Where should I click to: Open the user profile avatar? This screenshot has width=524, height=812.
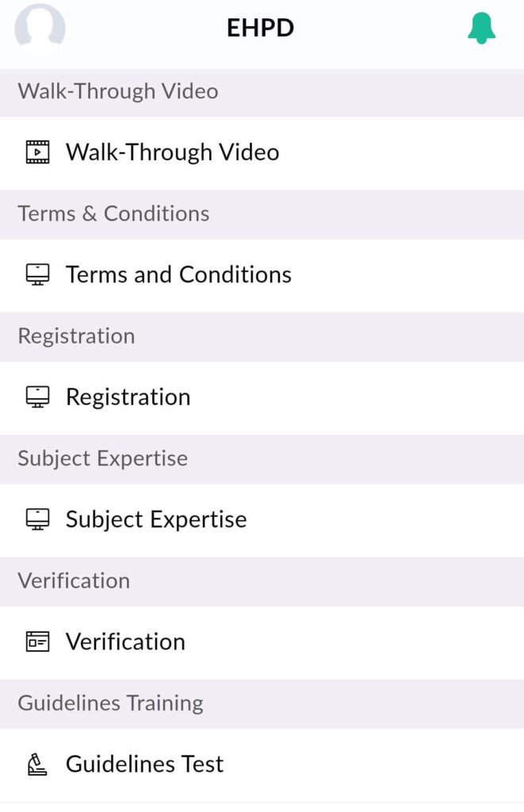(x=40, y=26)
